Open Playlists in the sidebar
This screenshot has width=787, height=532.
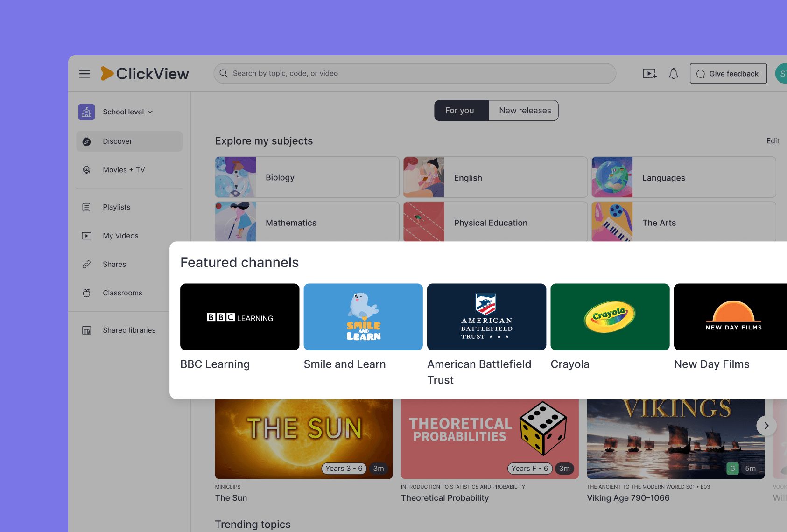coord(129,207)
